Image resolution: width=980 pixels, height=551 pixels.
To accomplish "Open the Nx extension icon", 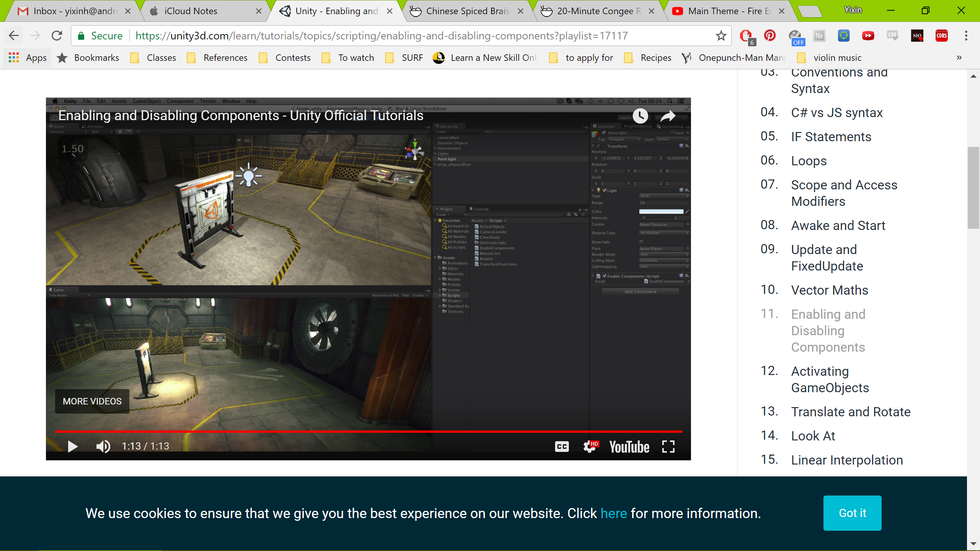I will (x=819, y=36).
